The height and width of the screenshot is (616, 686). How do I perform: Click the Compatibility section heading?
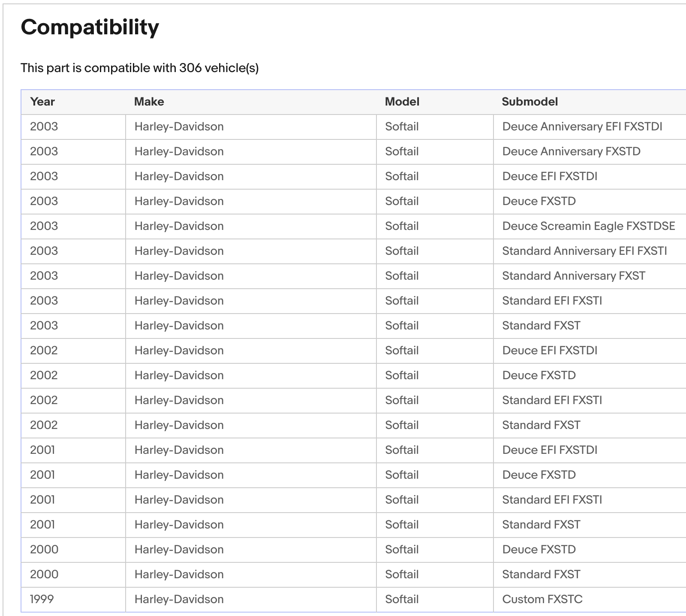click(90, 27)
